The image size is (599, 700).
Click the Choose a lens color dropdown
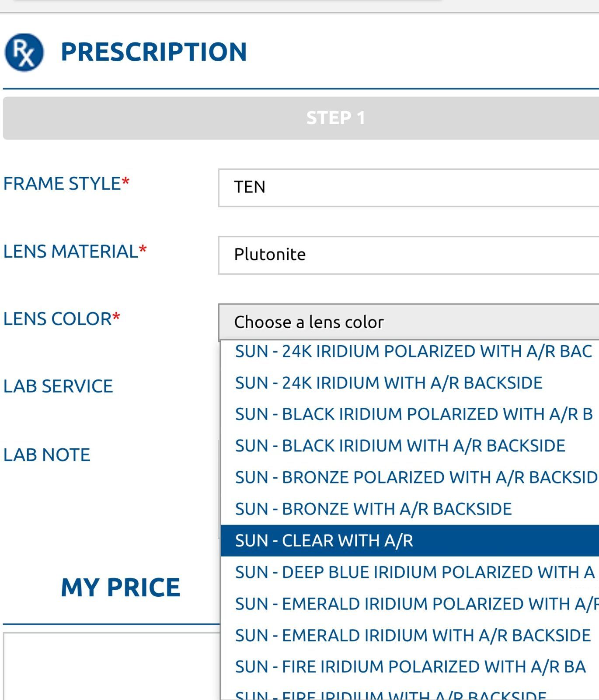pos(408,322)
